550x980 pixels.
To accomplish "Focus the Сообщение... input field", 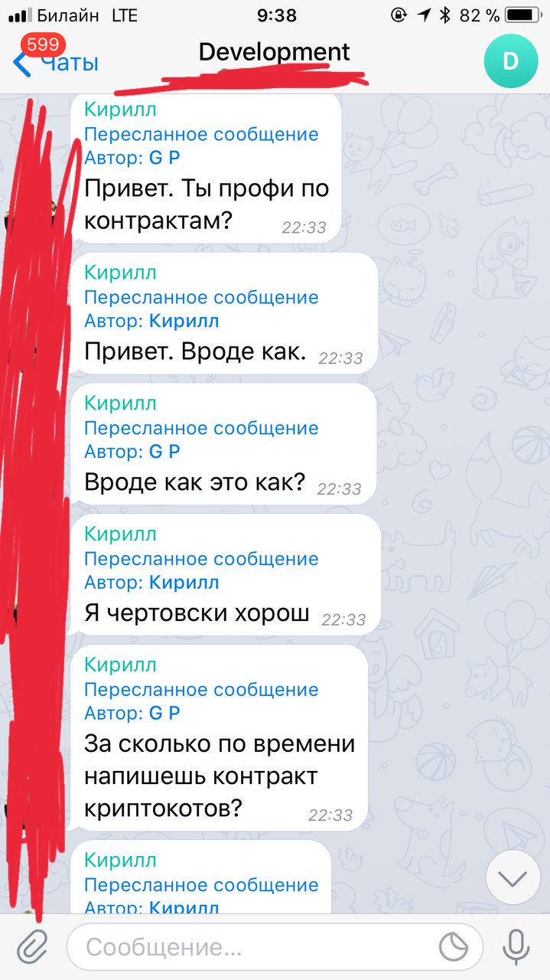I will click(x=275, y=947).
